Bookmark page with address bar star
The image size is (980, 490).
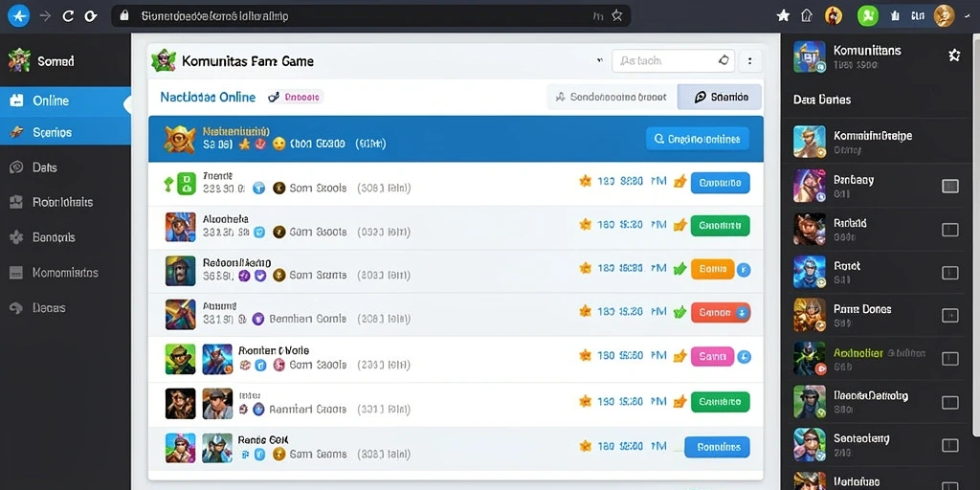[x=617, y=15]
